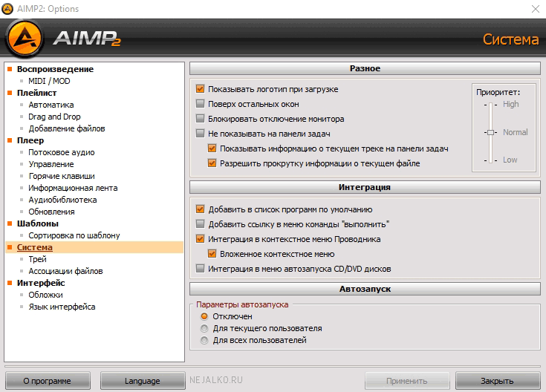The height and width of the screenshot is (392, 546).
Task: Toggle 'Интеграция в контекстное меню Проводника'
Action: point(201,239)
